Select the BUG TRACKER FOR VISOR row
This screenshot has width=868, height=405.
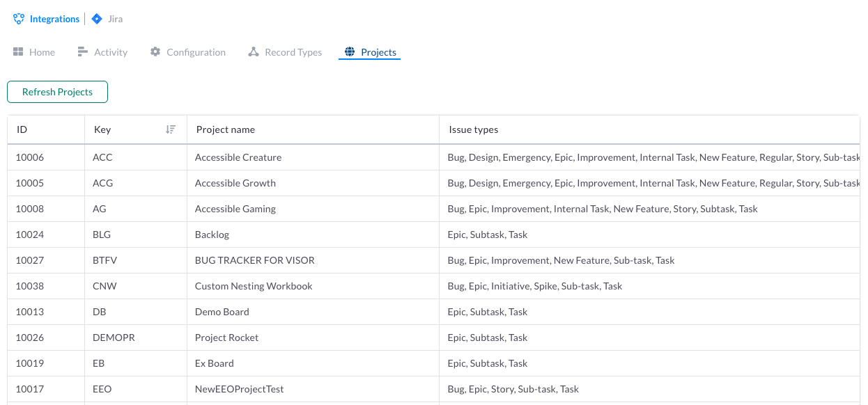[x=433, y=260]
